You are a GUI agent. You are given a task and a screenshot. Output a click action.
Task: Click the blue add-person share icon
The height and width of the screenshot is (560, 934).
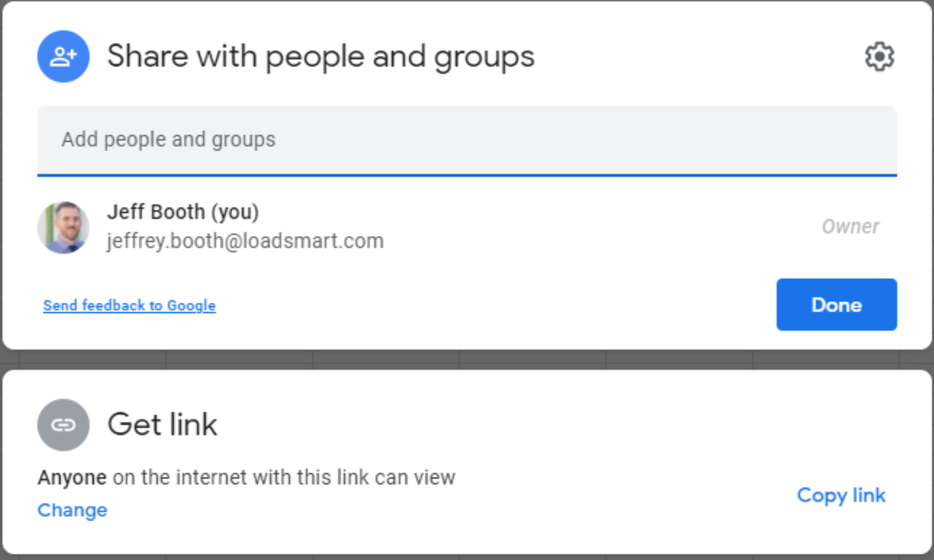[63, 56]
